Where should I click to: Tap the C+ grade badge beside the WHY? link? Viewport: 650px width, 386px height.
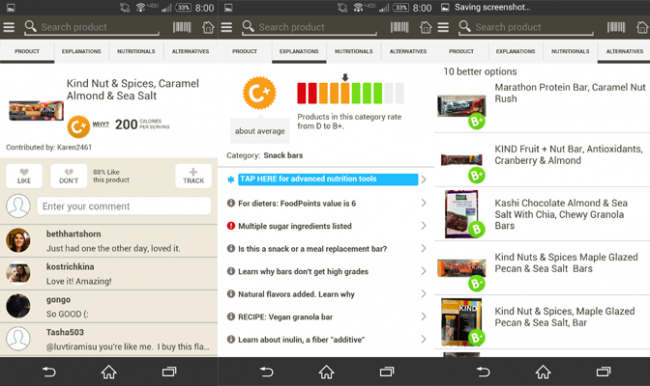tap(78, 126)
